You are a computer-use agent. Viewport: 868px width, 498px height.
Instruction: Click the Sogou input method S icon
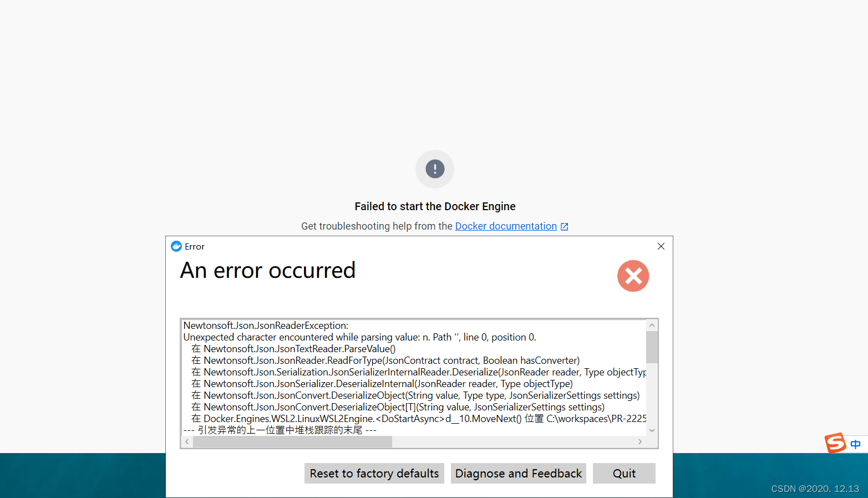835,443
